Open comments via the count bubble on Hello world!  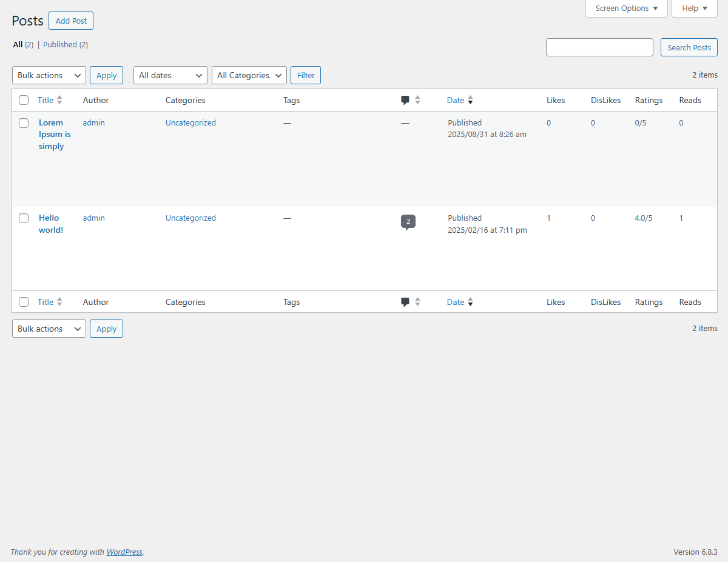click(x=408, y=221)
